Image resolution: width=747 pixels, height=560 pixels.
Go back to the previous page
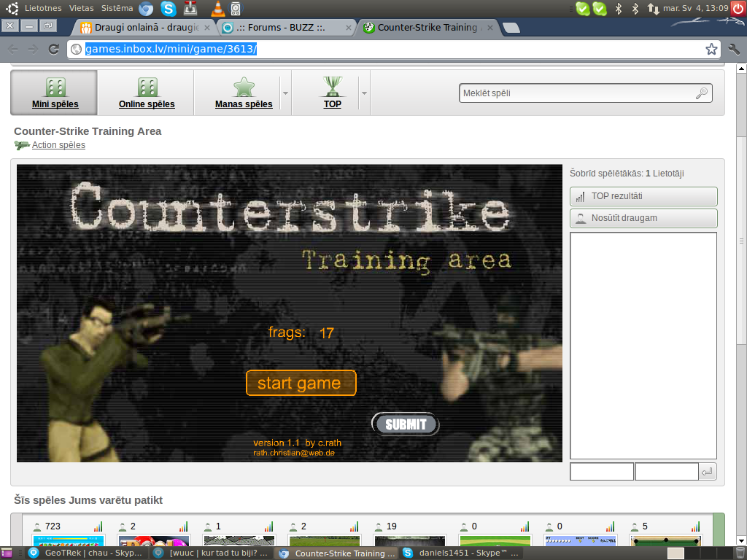[x=13, y=49]
